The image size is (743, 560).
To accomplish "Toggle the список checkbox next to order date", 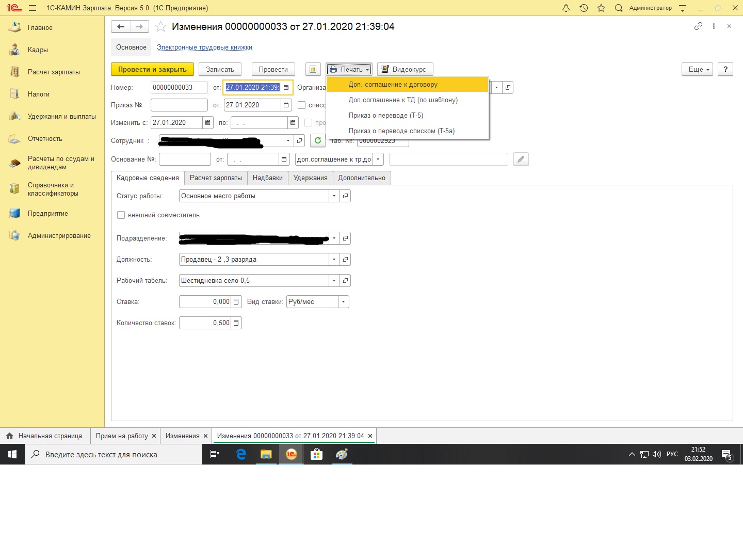I will point(302,105).
